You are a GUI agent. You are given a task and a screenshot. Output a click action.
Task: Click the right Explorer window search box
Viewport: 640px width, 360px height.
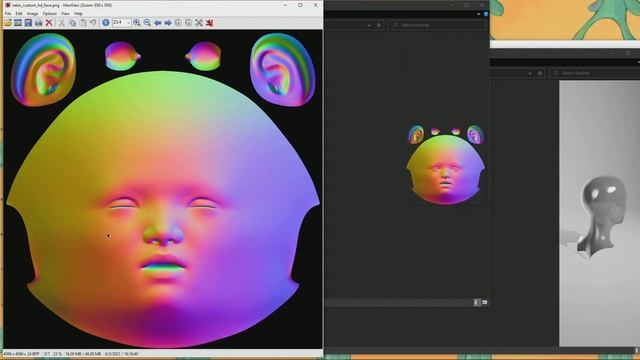click(x=595, y=73)
